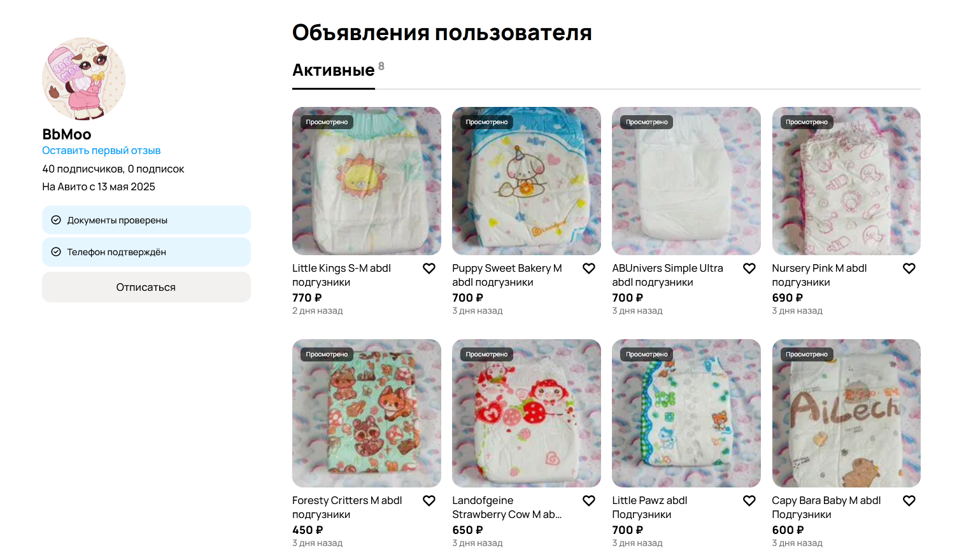957x560 pixels.
Task: Click the Отписаться button
Action: [146, 287]
